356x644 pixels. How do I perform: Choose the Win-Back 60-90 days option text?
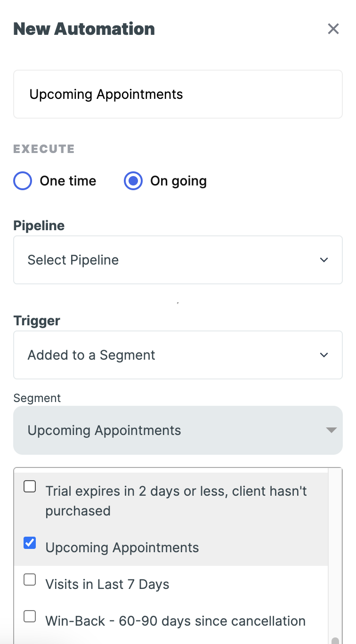coord(175,621)
